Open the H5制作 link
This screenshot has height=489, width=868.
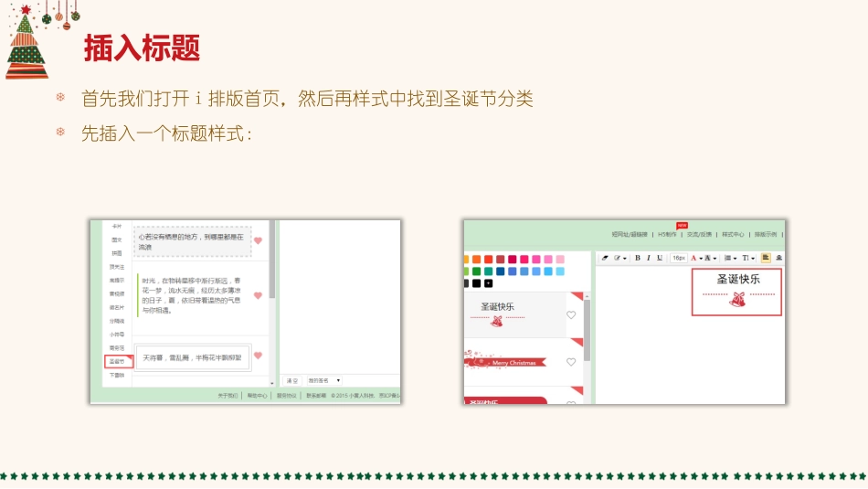click(x=667, y=235)
